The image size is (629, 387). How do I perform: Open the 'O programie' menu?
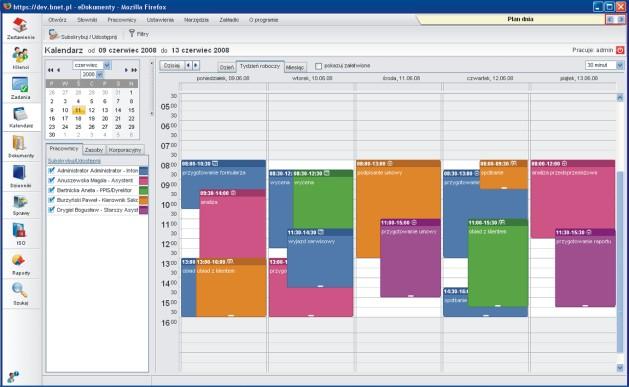(264, 20)
